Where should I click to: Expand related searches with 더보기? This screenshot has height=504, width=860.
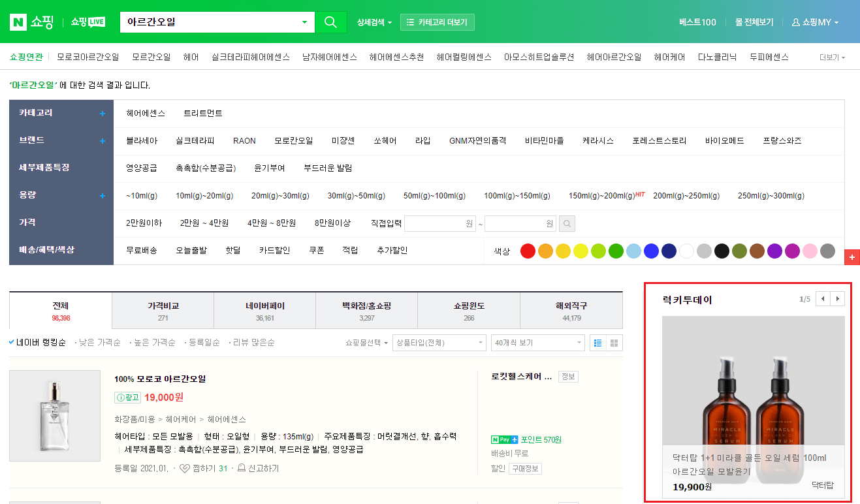point(832,57)
